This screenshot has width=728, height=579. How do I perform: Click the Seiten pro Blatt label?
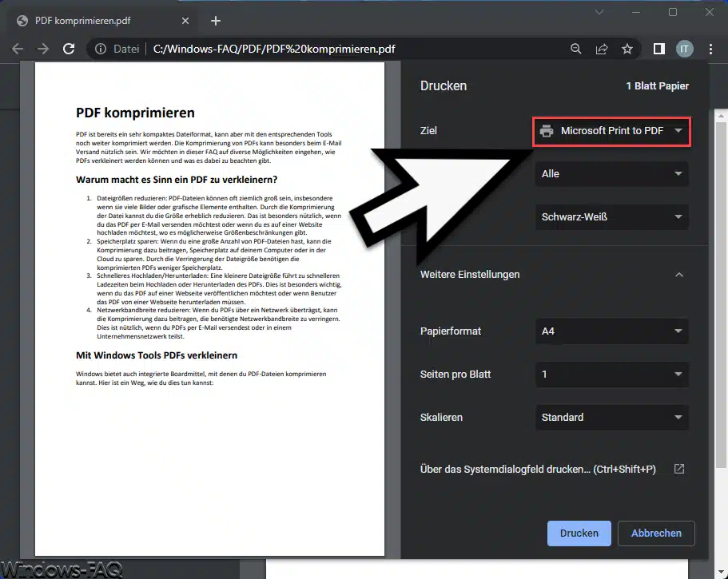tap(455, 375)
